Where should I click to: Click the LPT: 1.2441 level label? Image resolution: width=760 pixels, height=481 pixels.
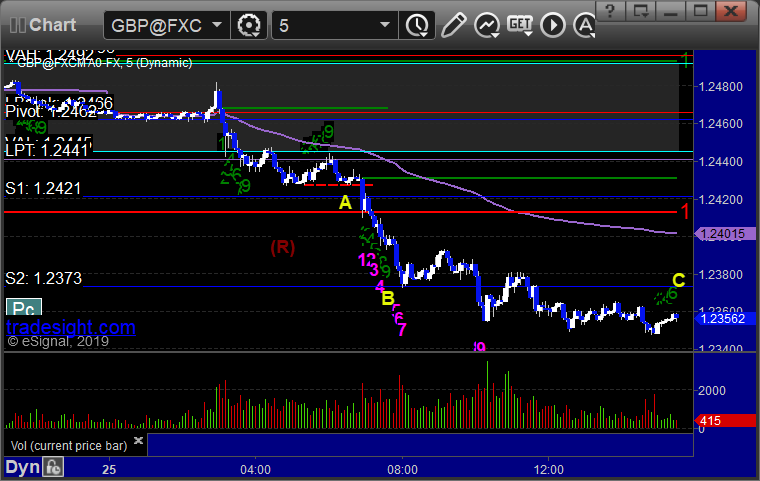[x=48, y=150]
